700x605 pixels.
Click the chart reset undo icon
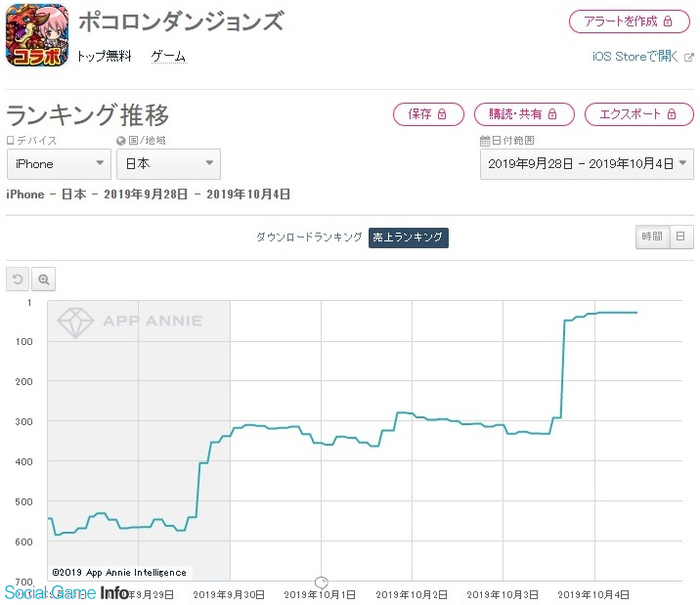pyautogui.click(x=18, y=280)
